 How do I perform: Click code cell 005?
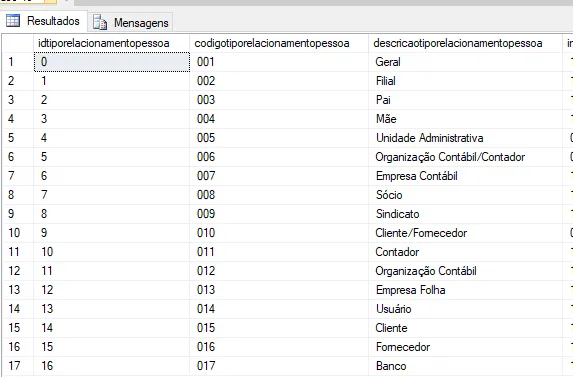tap(279, 138)
